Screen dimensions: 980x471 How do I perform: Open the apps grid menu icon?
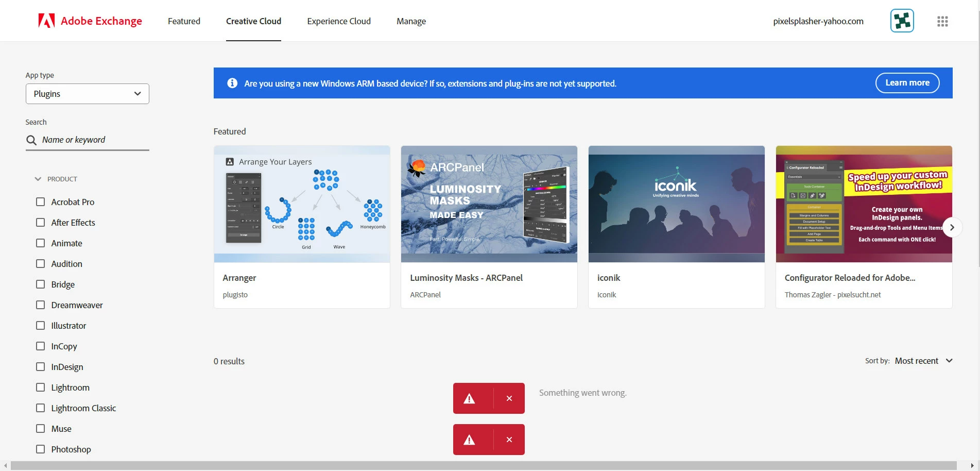[942, 21]
